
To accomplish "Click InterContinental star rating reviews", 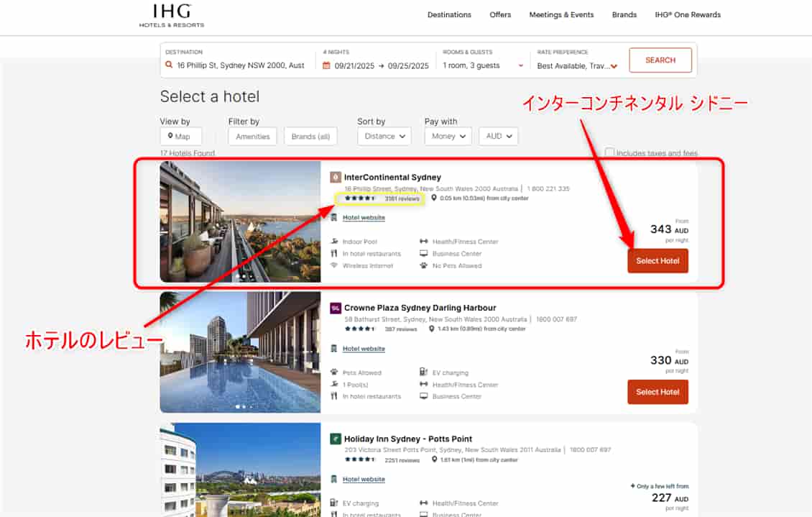I will pyautogui.click(x=382, y=198).
